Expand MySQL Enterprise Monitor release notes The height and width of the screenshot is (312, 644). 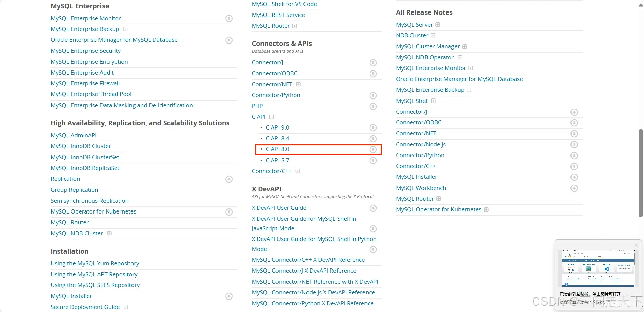pos(471,68)
